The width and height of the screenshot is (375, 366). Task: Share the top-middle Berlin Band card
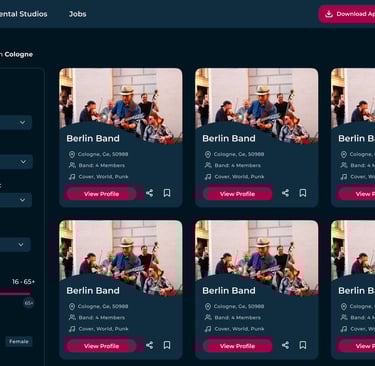[285, 193]
